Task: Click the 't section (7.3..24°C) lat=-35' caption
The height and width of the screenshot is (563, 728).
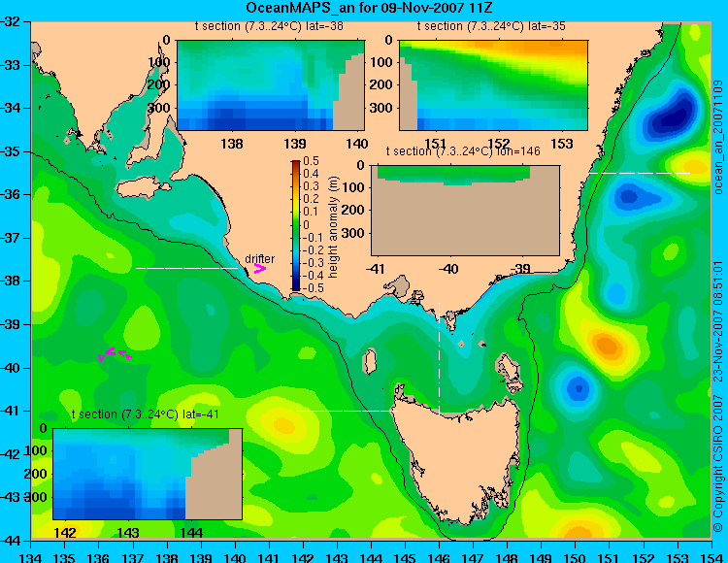Action: 492,26
